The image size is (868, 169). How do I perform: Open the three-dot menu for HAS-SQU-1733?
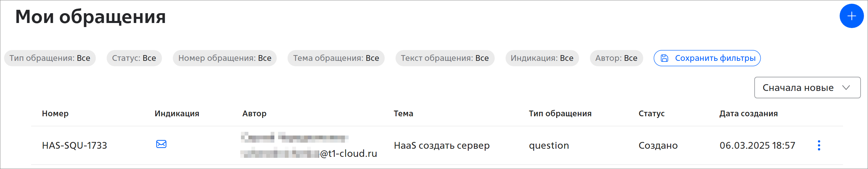[x=819, y=145]
